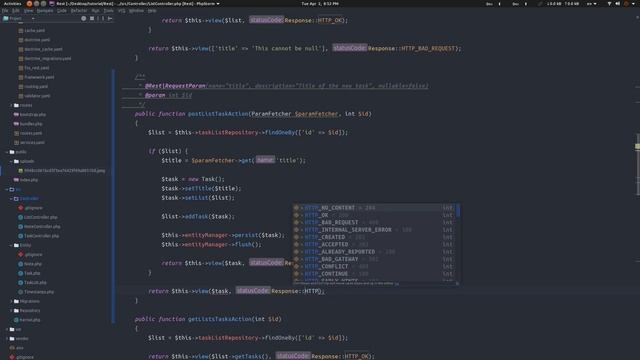Image resolution: width=640 pixels, height=360 pixels.
Task: Click the volume icon in system tray
Action: pyautogui.click(x=618, y=3)
